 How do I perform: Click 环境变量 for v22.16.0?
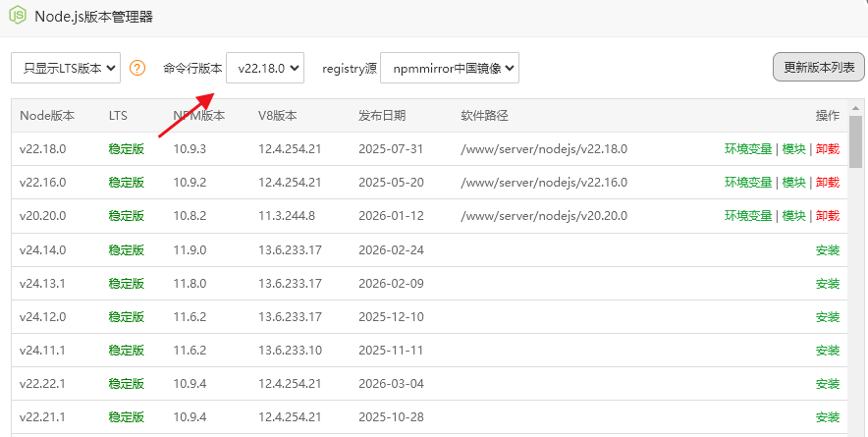tap(748, 183)
